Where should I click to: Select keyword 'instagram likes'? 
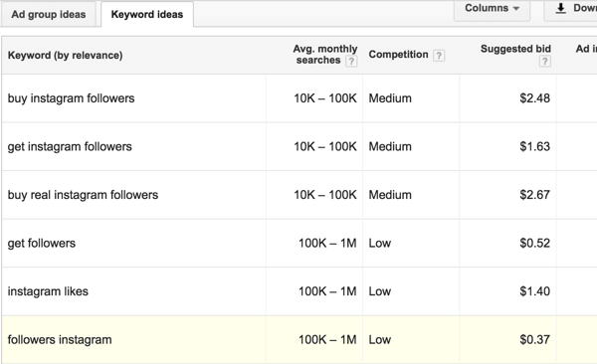(48, 291)
